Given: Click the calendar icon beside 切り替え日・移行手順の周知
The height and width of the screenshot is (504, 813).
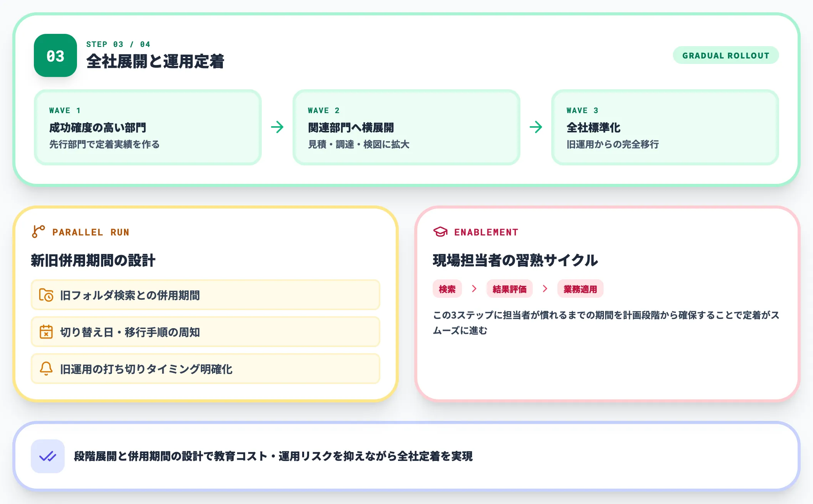Looking at the screenshot, I should coord(47,332).
